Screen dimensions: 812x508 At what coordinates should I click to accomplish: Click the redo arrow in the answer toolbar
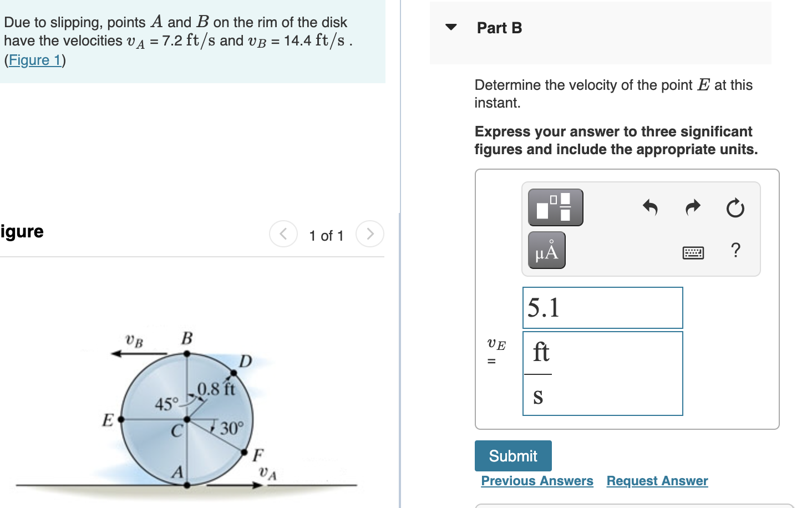pos(692,208)
